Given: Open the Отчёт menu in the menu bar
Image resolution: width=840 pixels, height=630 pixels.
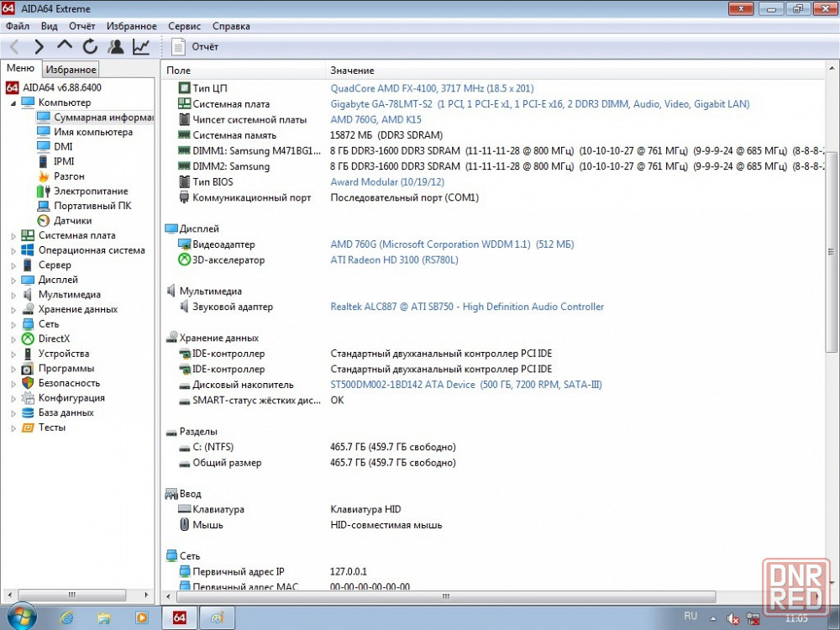Looking at the screenshot, I should [82, 26].
